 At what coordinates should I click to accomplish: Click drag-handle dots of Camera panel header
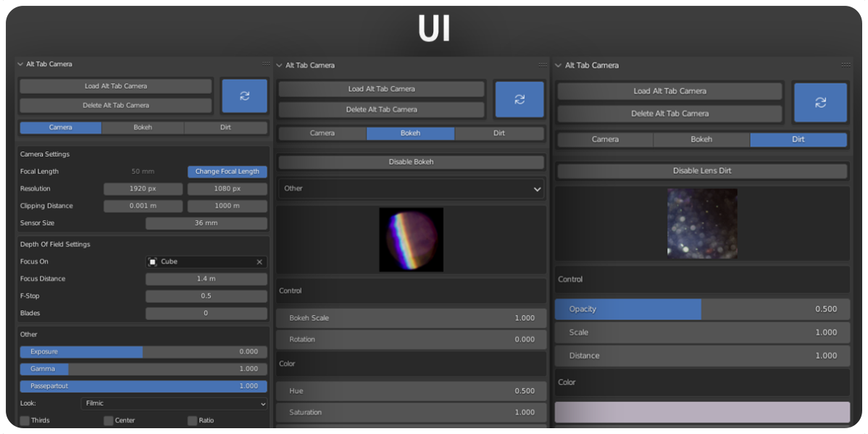tap(266, 64)
